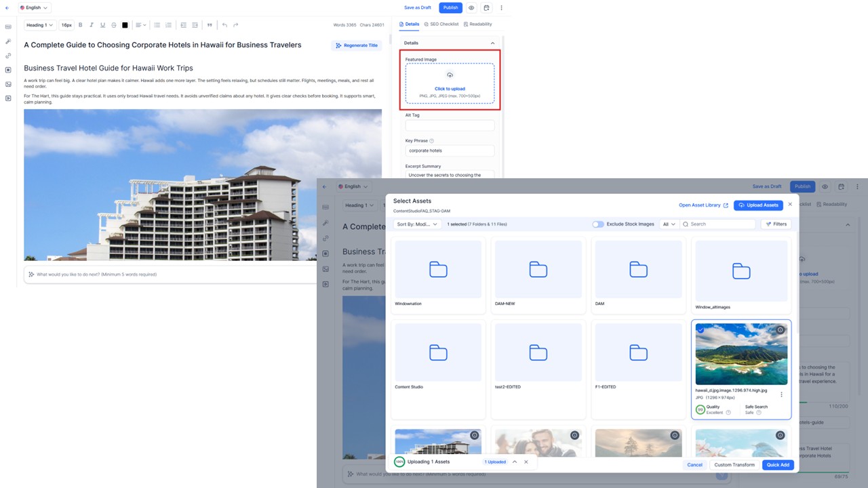Viewport: 868px width, 488px height.
Task: Open the English language dropdown in undimmed editor
Action: pos(34,7)
